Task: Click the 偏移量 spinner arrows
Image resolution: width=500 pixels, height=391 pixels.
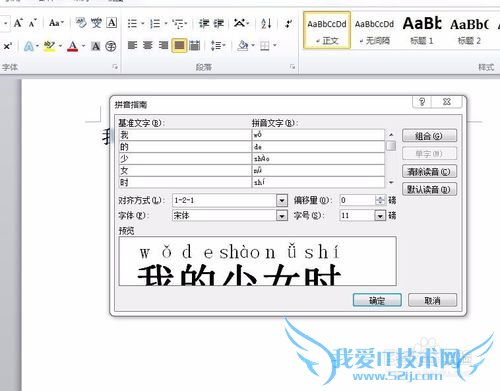Action: [x=380, y=200]
